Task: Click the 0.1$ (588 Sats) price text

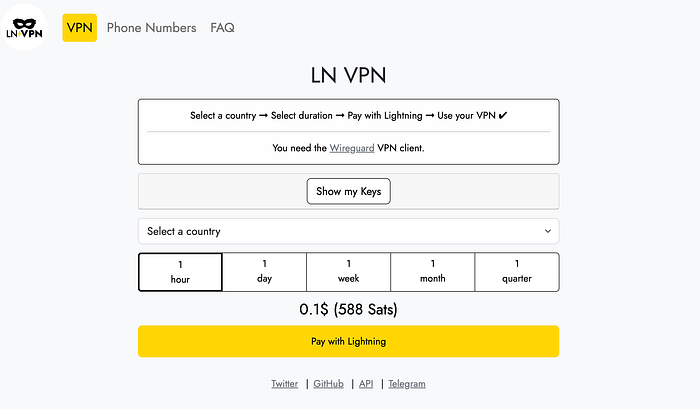Action: coord(348,309)
